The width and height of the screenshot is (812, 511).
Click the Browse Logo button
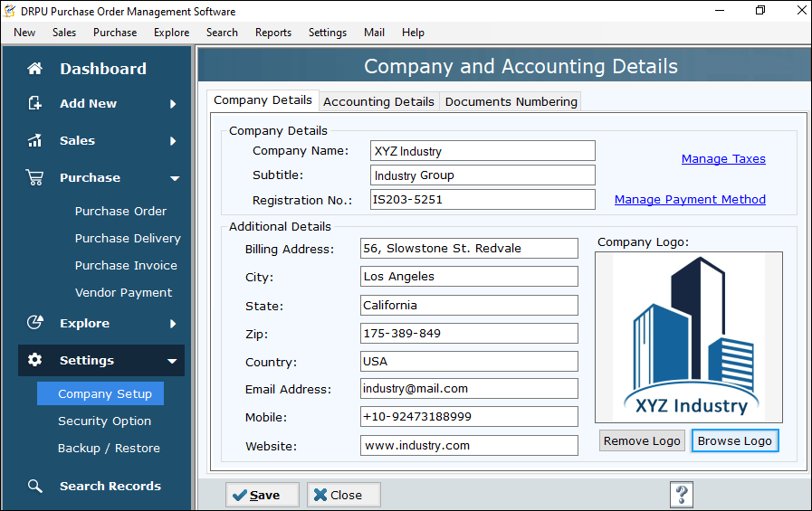[735, 440]
